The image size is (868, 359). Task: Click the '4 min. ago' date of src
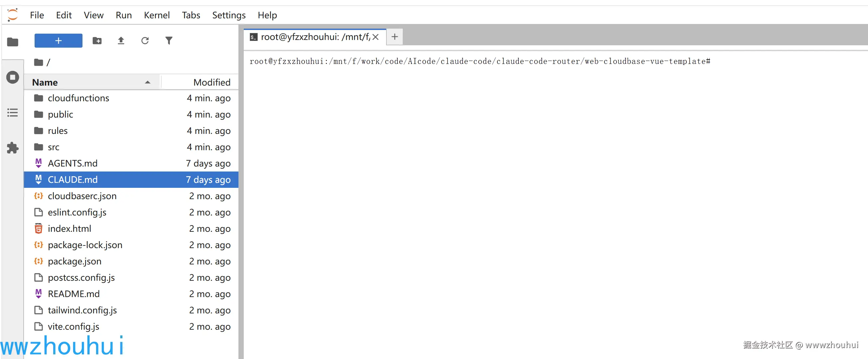point(209,147)
